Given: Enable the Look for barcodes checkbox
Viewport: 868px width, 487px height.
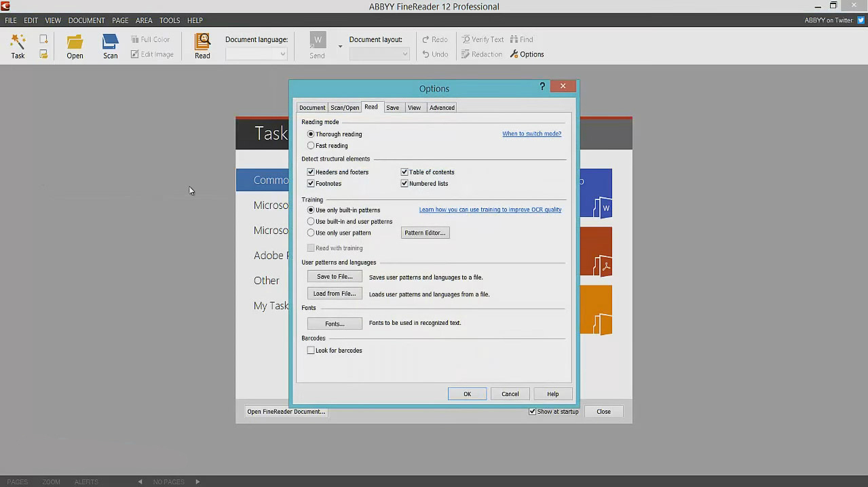Looking at the screenshot, I should coord(311,351).
